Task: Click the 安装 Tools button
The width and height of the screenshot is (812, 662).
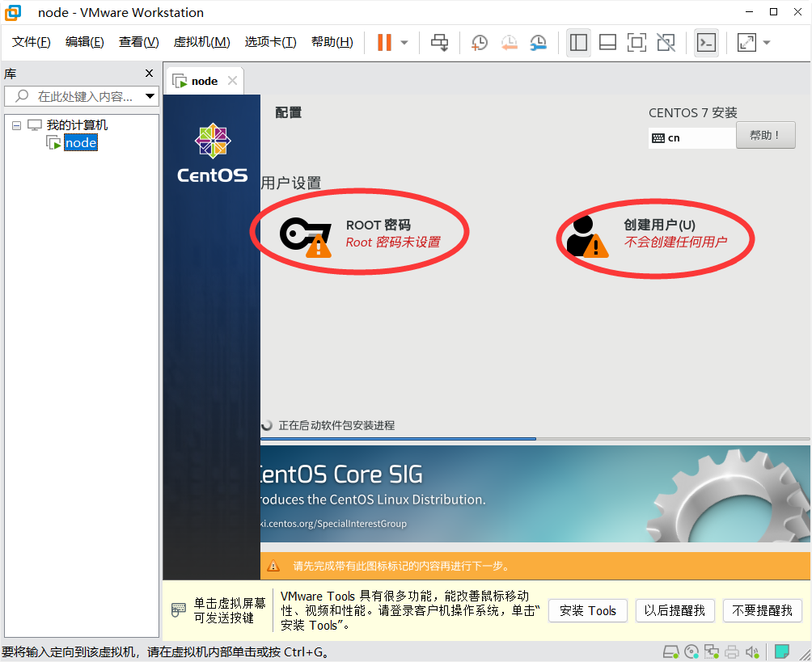Action: (x=587, y=611)
